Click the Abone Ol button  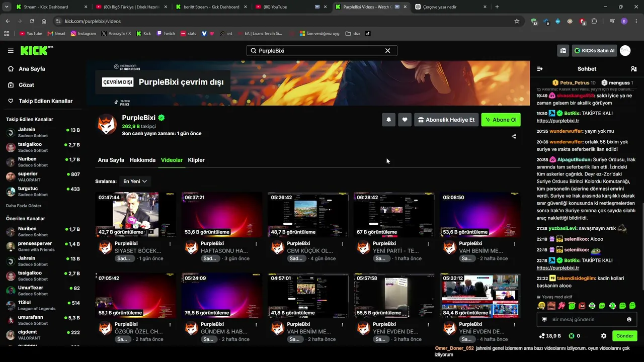tap(501, 120)
